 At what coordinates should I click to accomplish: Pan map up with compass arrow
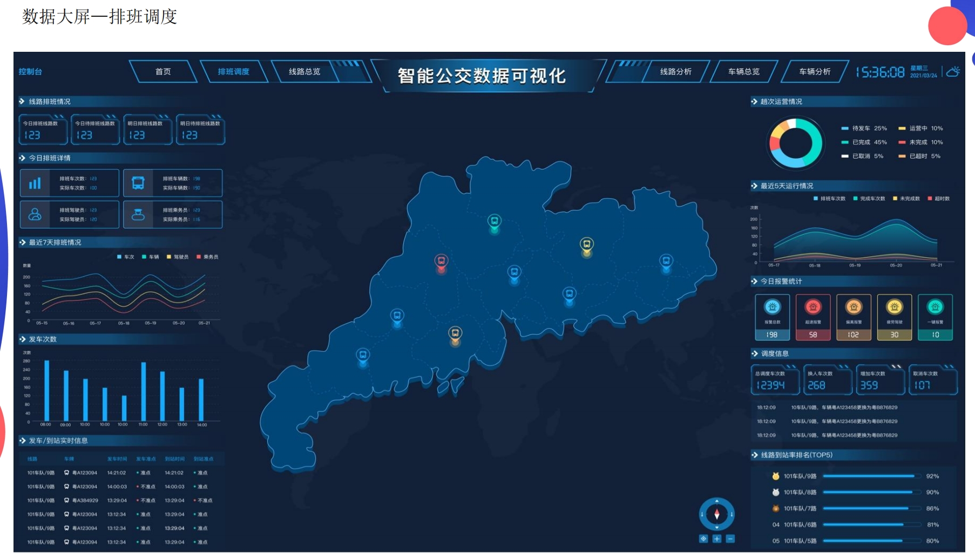click(x=717, y=501)
